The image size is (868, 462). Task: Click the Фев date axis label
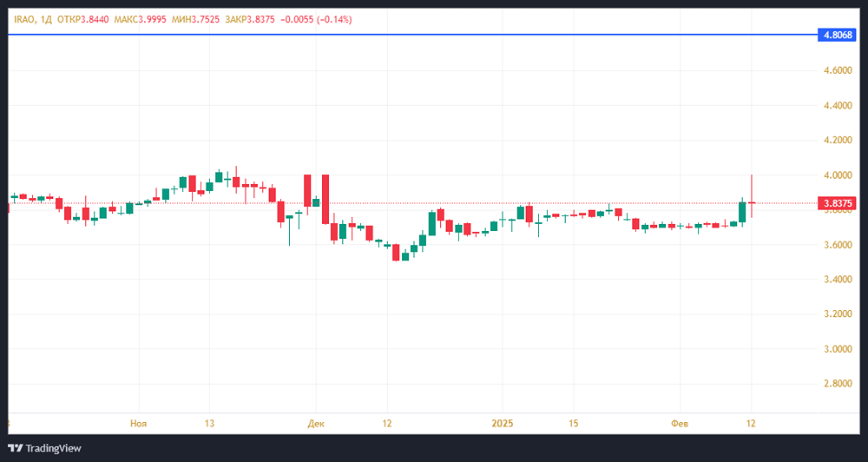pos(680,424)
